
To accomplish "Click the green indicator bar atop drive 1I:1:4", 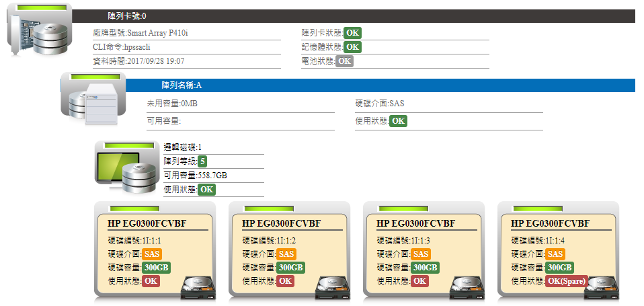I will [x=536, y=209].
